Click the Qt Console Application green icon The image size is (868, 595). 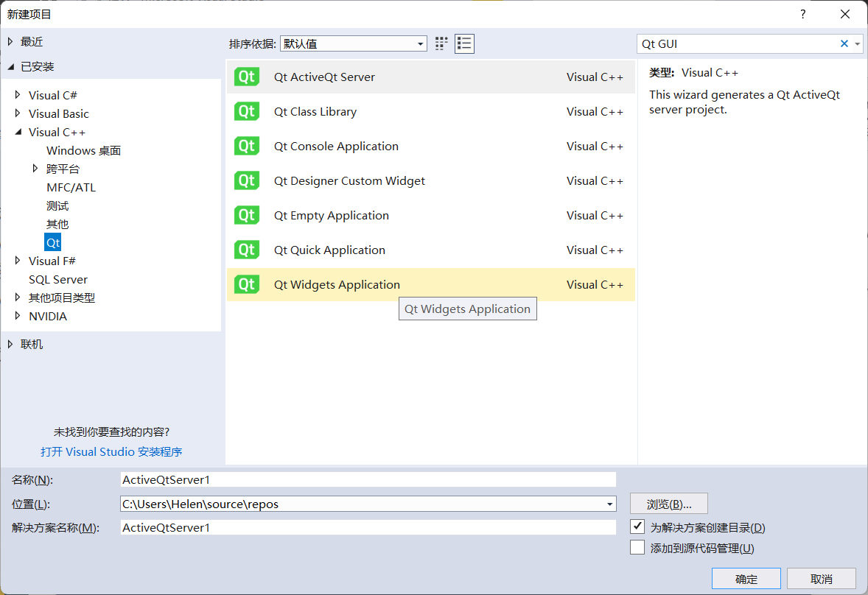pos(246,146)
